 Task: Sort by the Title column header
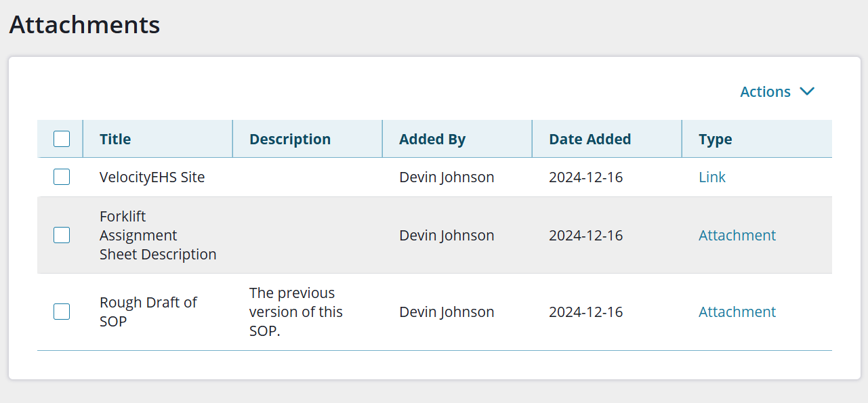point(115,139)
